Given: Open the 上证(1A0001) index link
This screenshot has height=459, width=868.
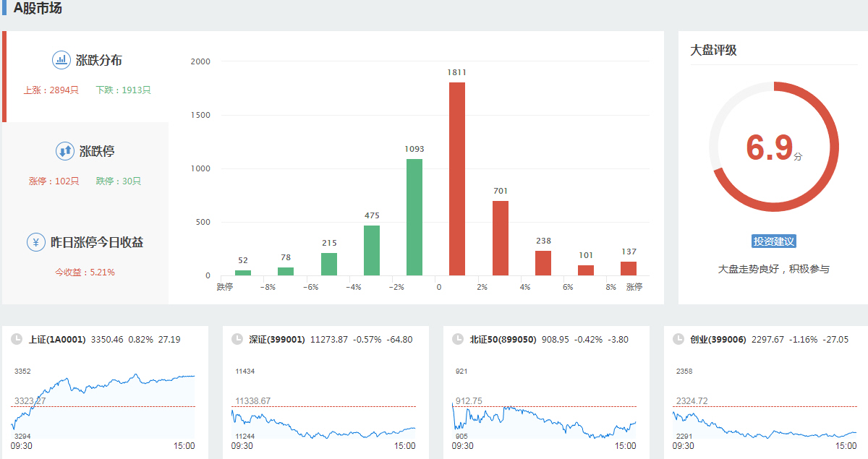Looking at the screenshot, I should click(x=57, y=339).
